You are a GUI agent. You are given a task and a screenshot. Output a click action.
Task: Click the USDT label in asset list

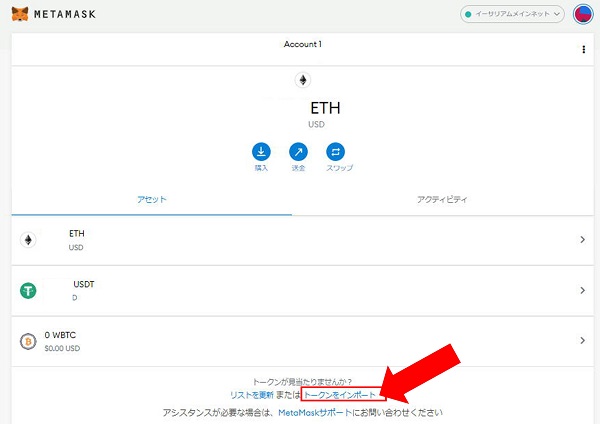(84, 284)
